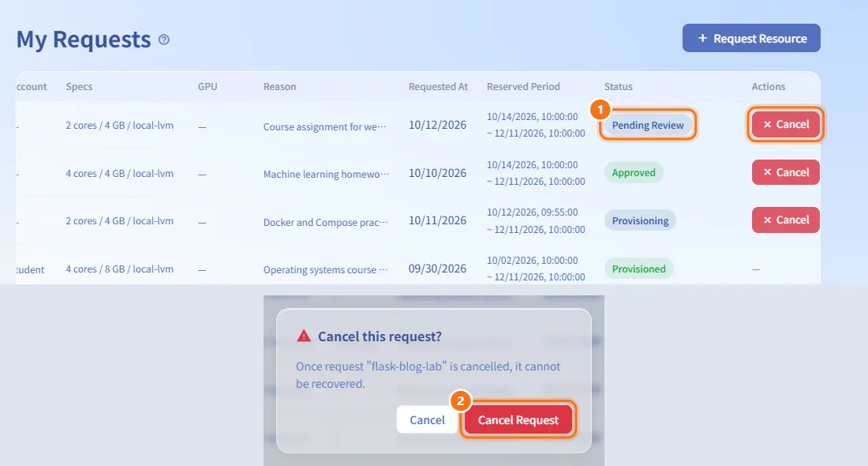Click the requested date 10/12/2026
The height and width of the screenshot is (466, 868).
[x=437, y=125]
